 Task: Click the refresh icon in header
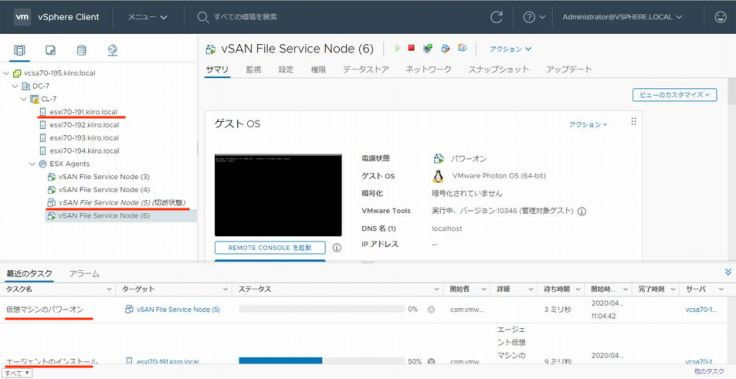tap(496, 17)
